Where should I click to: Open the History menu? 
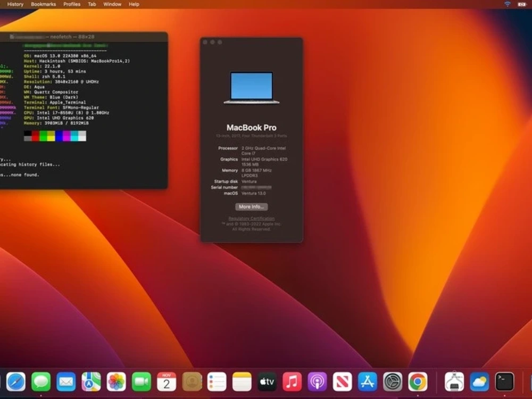[15, 4]
